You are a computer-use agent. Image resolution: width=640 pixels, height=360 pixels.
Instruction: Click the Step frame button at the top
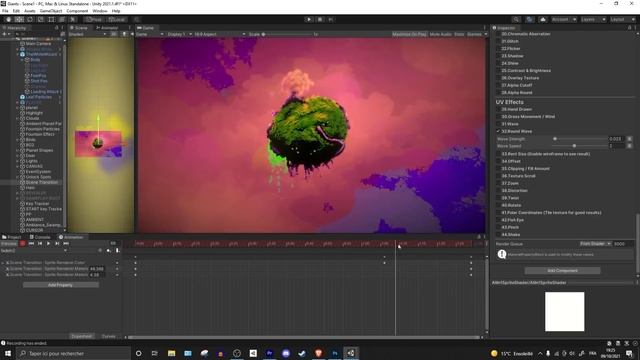[x=331, y=19]
